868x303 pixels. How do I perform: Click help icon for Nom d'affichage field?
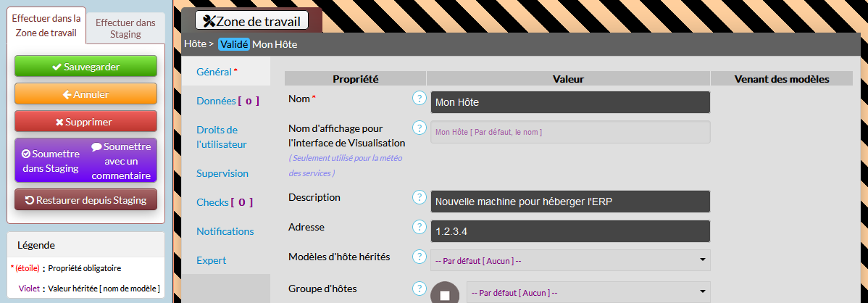point(419,128)
